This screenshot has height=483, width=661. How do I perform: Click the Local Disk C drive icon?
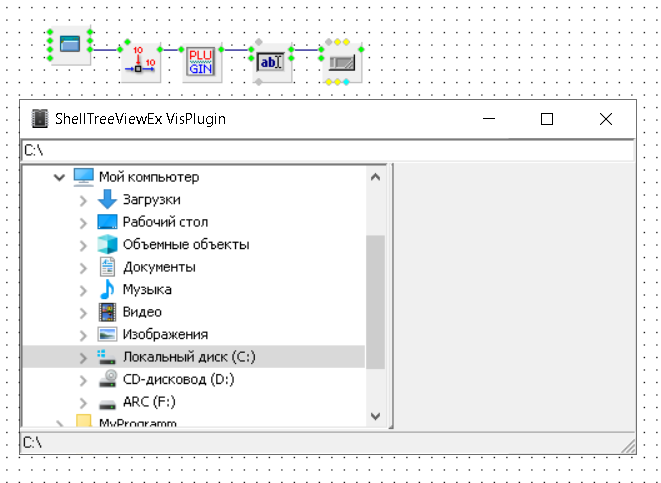pos(106,357)
